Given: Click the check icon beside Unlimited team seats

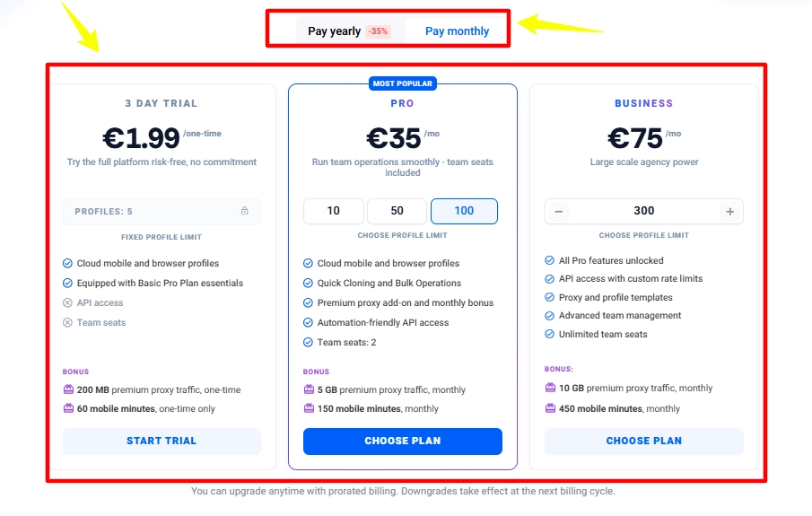Looking at the screenshot, I should pyautogui.click(x=549, y=335).
